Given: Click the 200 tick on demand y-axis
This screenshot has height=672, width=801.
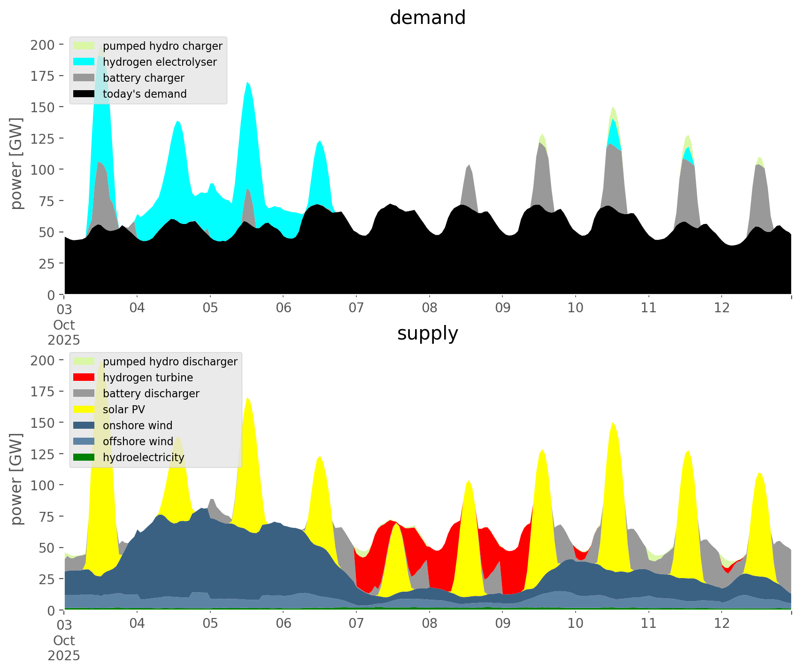Looking at the screenshot, I should coord(43,45).
